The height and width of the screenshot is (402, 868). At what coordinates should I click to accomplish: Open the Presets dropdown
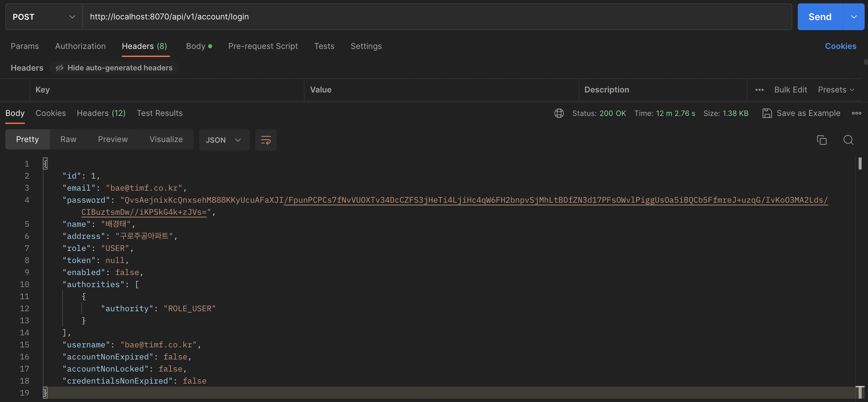point(836,90)
